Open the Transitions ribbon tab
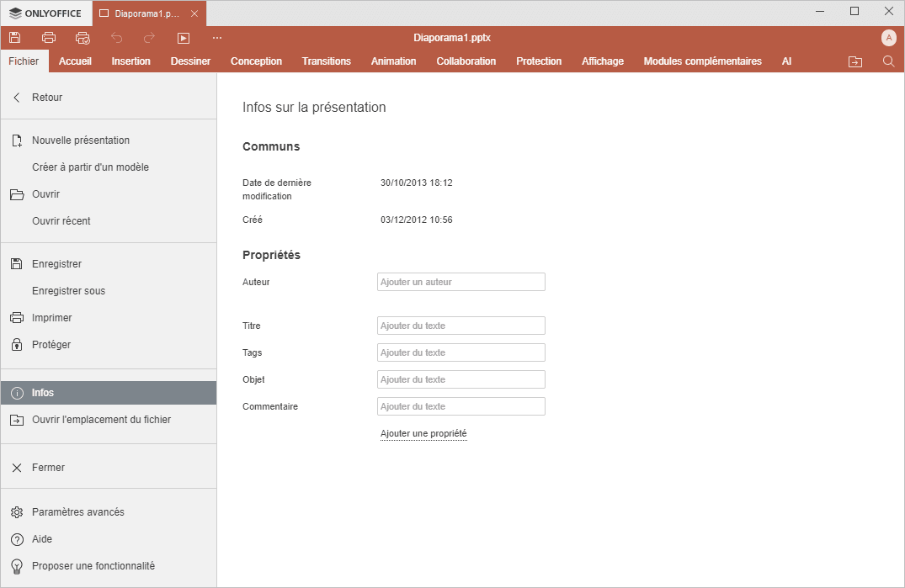Screen dimensions: 905x588 tap(326, 61)
